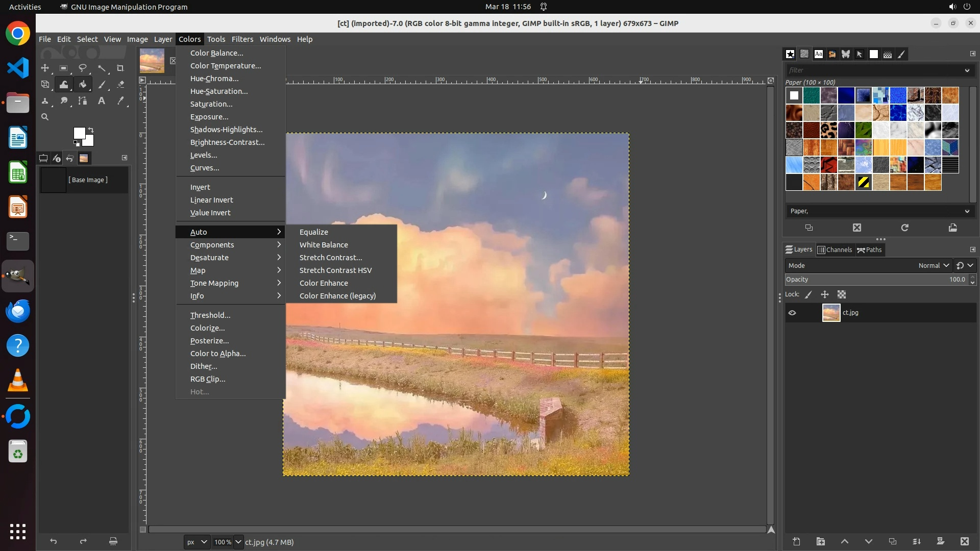Pick the Eraser tool
980x551 pixels.
point(120,85)
